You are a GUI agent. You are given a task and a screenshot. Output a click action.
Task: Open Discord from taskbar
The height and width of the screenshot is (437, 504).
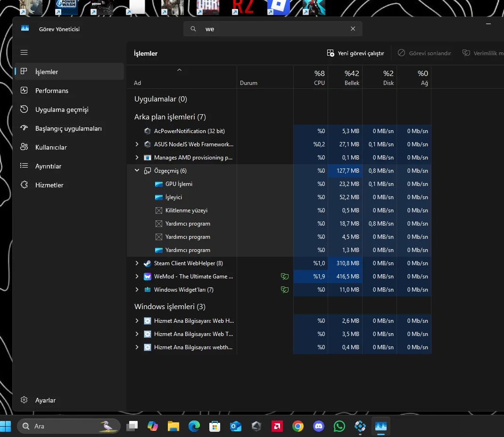tap(319, 426)
